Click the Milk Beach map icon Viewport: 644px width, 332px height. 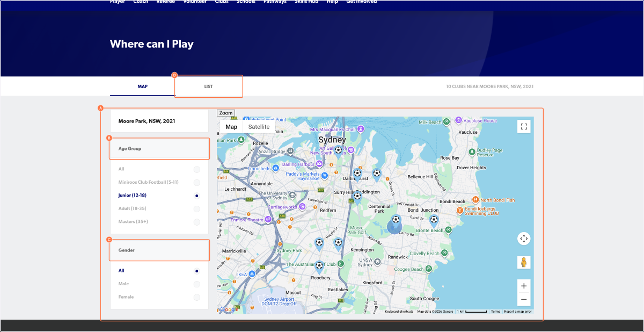(446, 122)
